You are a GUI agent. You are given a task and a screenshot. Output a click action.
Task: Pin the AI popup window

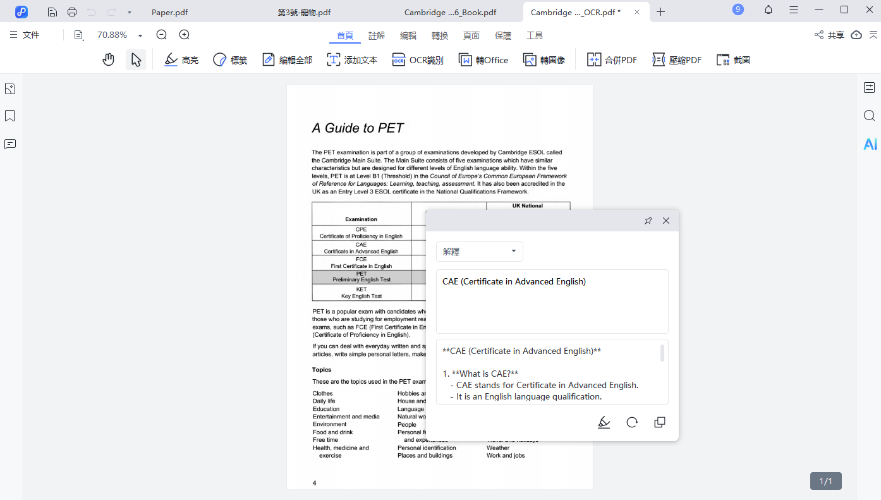click(x=647, y=220)
